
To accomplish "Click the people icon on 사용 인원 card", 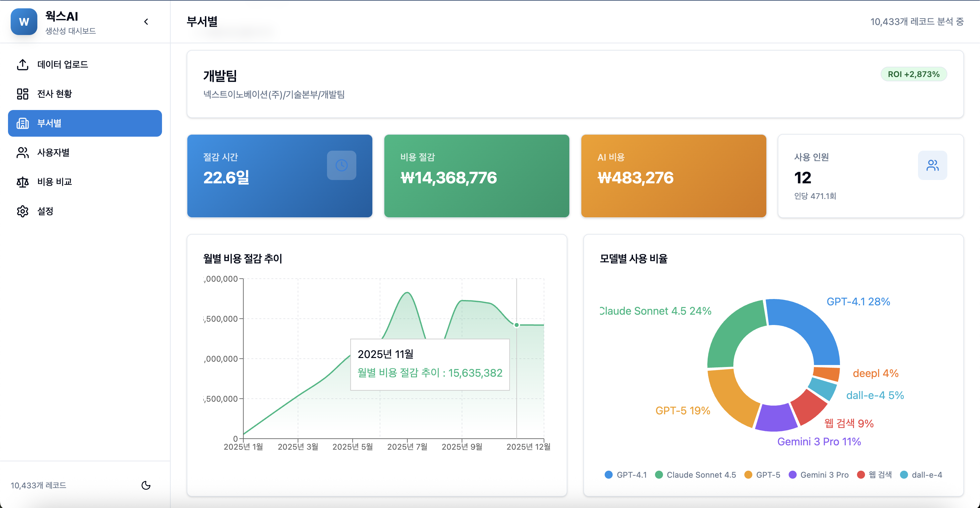I will click(932, 165).
